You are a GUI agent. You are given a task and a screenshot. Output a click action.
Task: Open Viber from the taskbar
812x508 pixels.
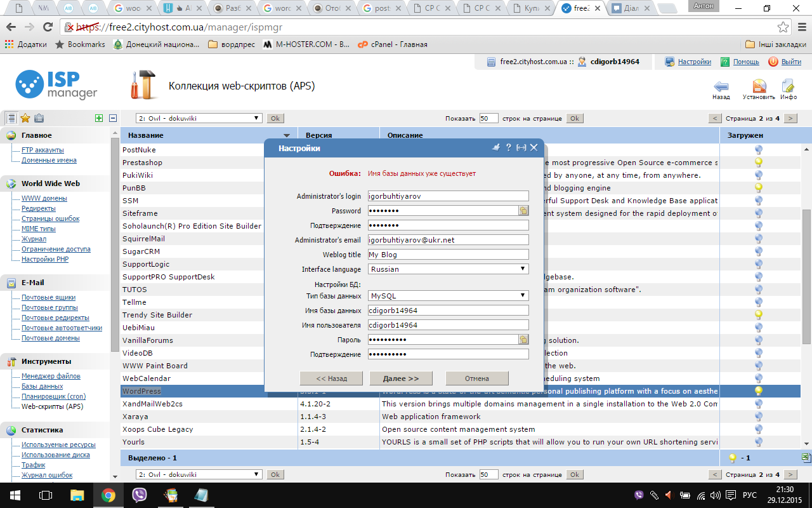pyautogui.click(x=140, y=495)
